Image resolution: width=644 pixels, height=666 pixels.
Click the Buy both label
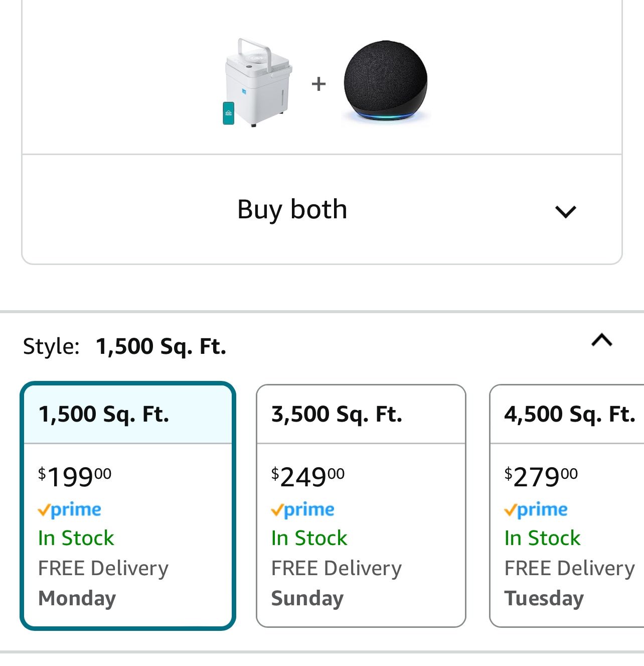(x=292, y=209)
